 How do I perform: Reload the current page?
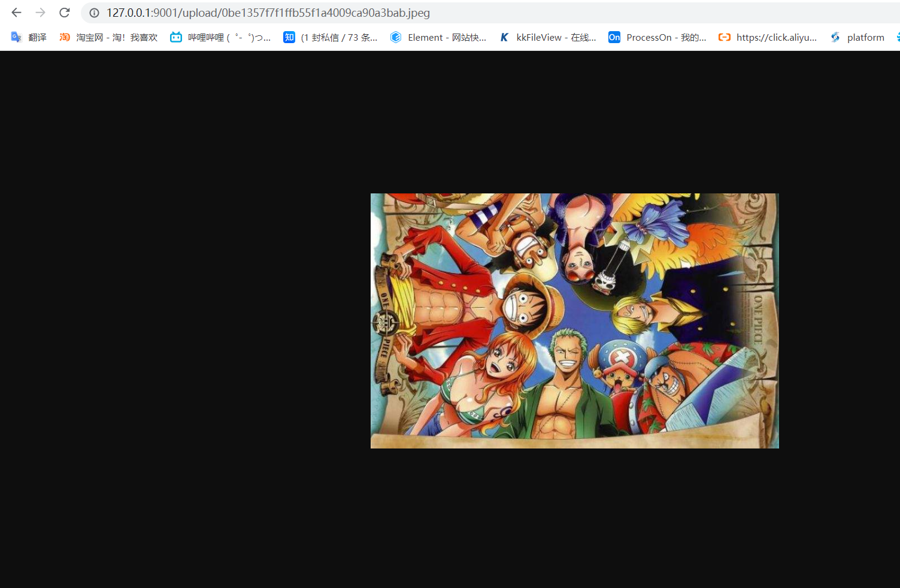[x=65, y=13]
